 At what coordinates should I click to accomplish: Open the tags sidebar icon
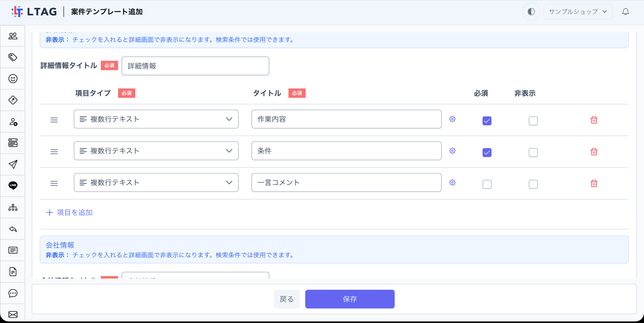(x=13, y=57)
